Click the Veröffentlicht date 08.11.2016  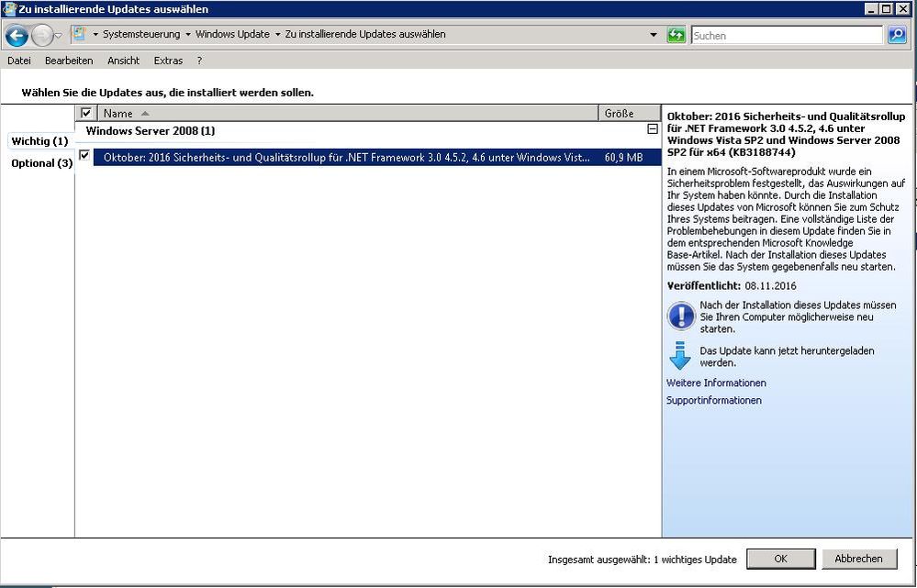click(x=769, y=286)
